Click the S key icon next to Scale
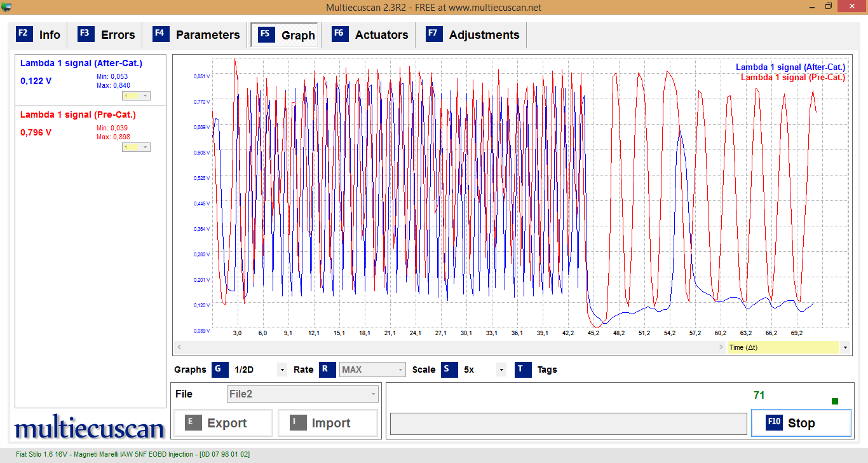This screenshot has height=463, width=868. tap(449, 370)
